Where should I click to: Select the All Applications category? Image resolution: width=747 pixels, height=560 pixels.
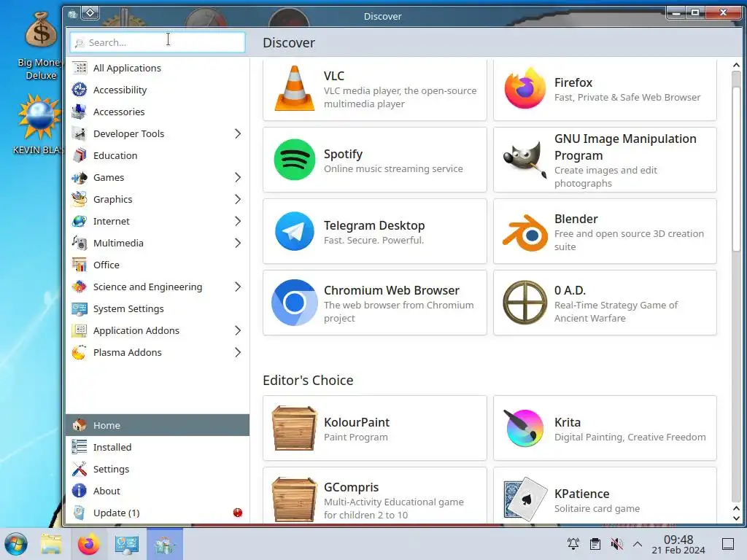coord(158,68)
